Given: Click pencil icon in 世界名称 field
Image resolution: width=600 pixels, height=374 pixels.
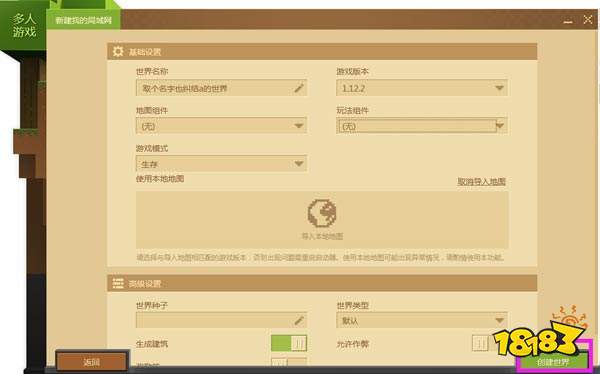Looking at the screenshot, I should click(299, 88).
